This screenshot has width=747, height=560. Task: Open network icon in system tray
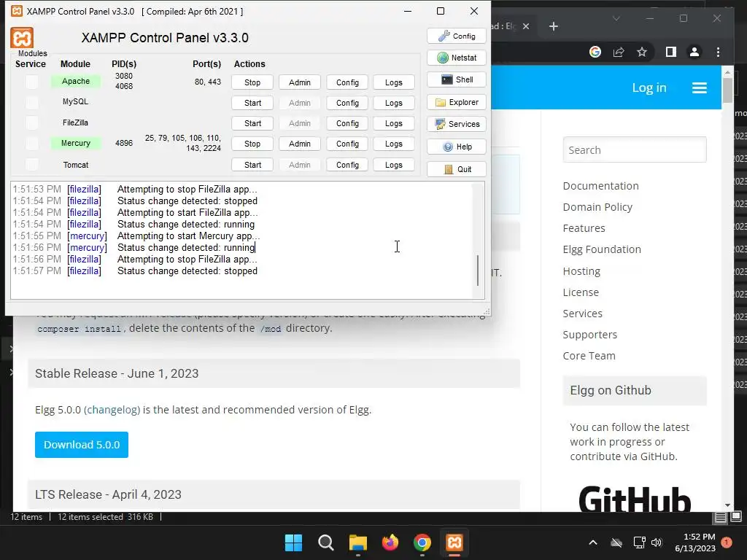[x=639, y=542]
